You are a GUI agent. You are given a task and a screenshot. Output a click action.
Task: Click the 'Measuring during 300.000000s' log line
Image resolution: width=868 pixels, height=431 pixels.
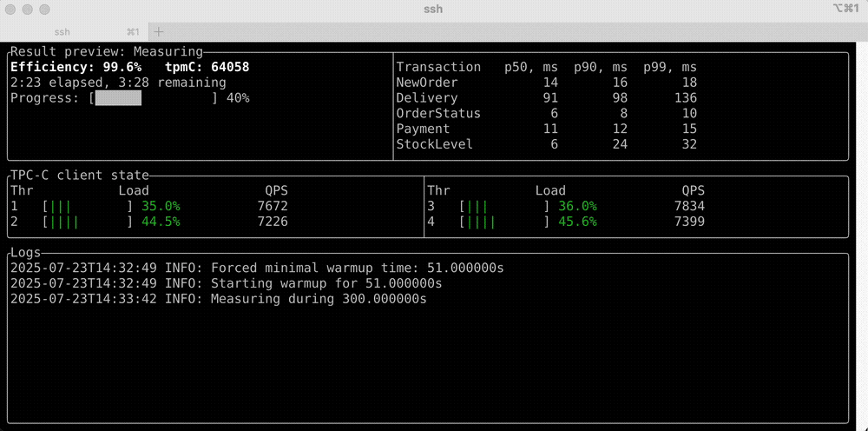219,299
